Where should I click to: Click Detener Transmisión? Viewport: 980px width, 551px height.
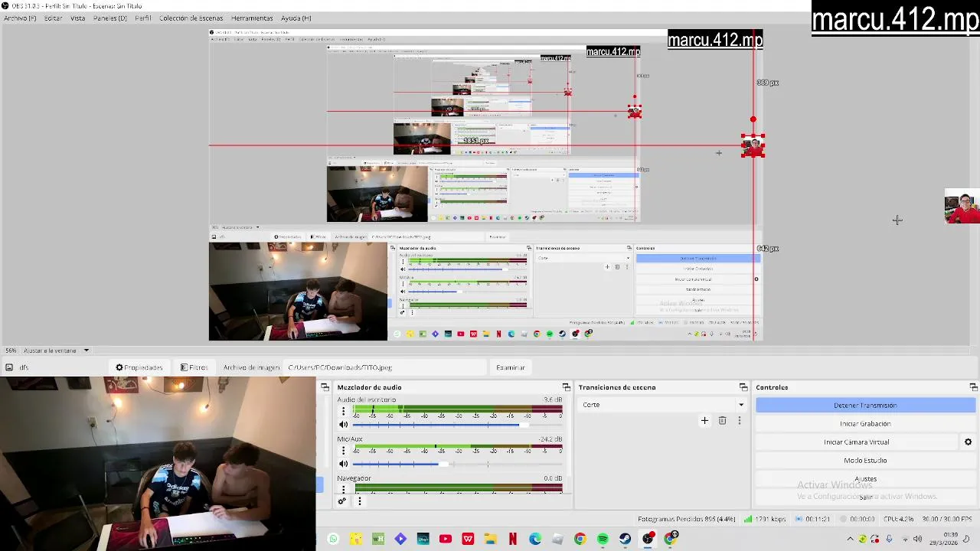point(865,406)
